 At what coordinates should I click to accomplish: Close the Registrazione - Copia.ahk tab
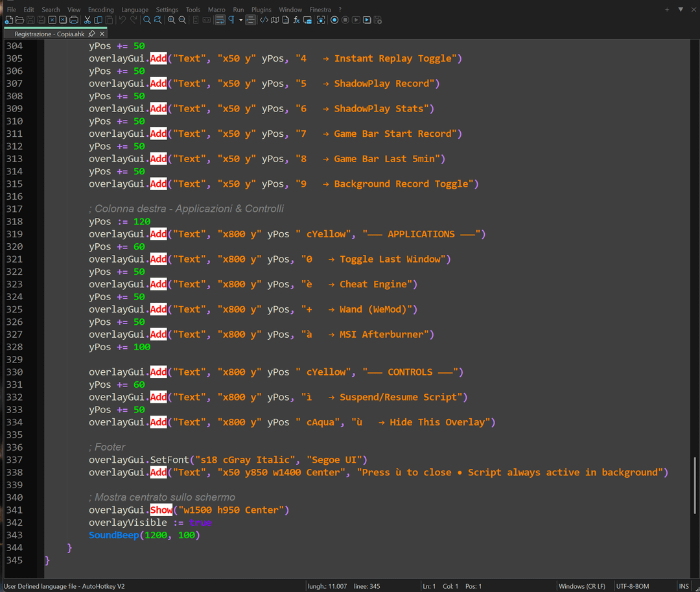[102, 34]
